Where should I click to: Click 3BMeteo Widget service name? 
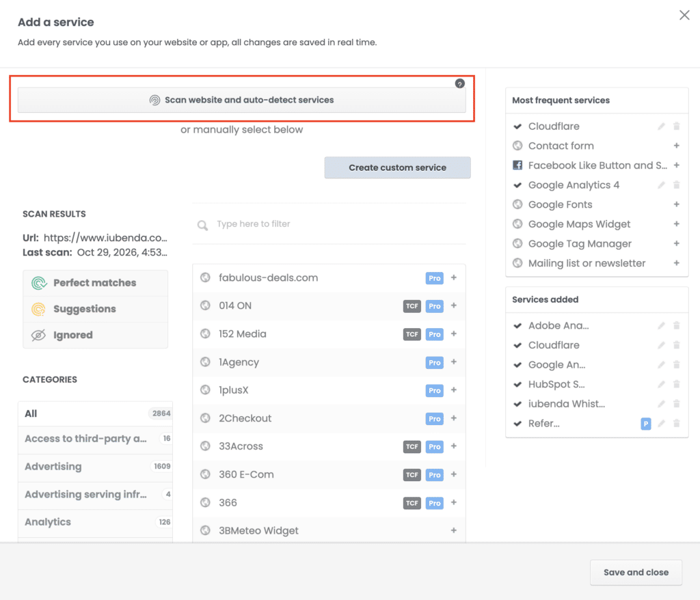pos(258,531)
